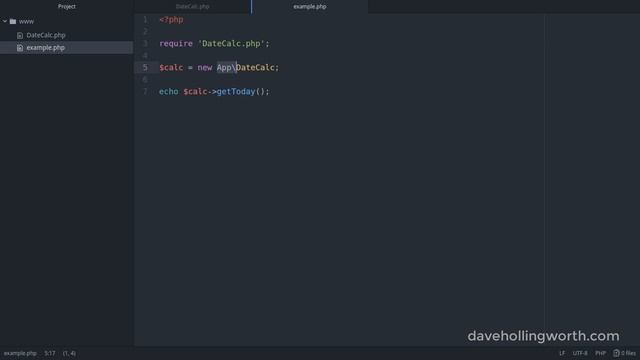The height and width of the screenshot is (360, 640).
Task: Click example.php file name in status bar
Action: (x=20, y=353)
